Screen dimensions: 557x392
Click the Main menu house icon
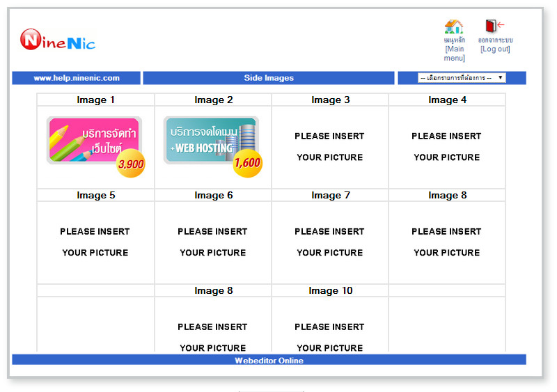click(454, 26)
